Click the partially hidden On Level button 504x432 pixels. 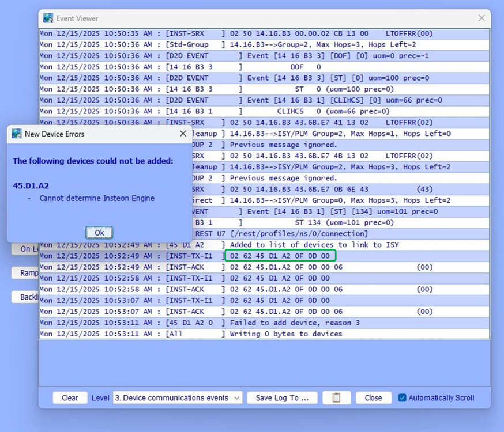tap(25, 249)
